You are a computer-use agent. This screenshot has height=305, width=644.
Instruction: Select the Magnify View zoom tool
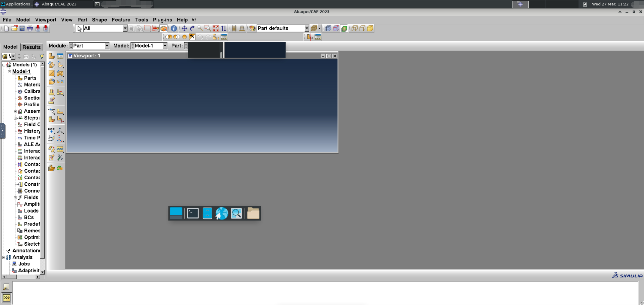pyautogui.click(x=200, y=28)
